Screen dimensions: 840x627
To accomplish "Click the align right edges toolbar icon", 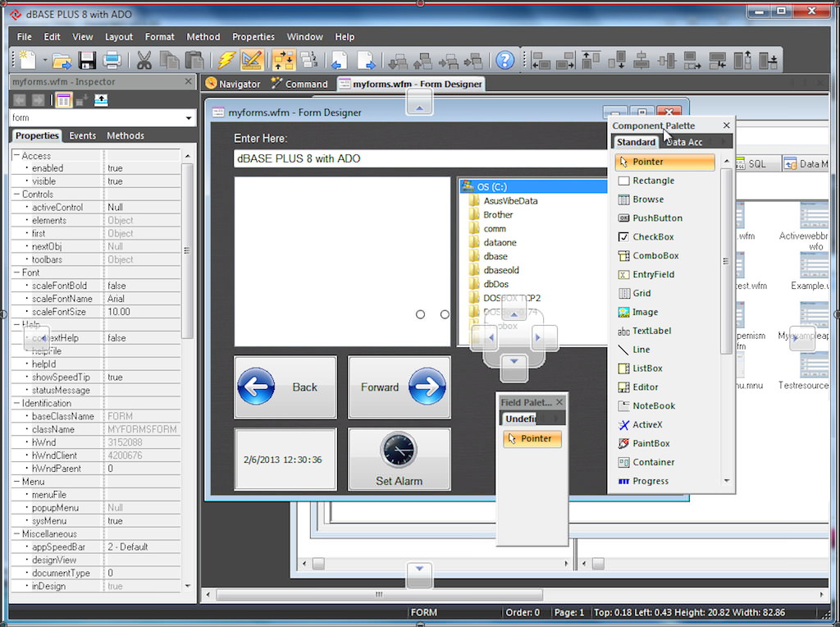I will click(x=566, y=60).
